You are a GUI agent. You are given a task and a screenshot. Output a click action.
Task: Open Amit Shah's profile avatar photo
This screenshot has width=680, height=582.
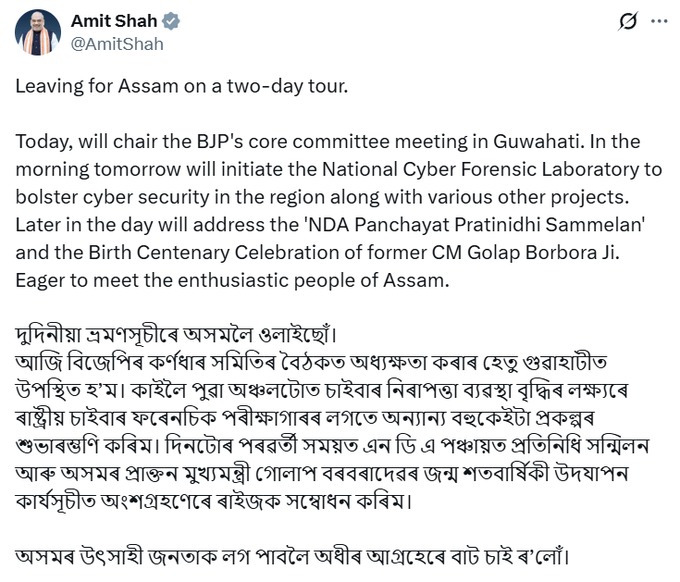(x=38, y=33)
